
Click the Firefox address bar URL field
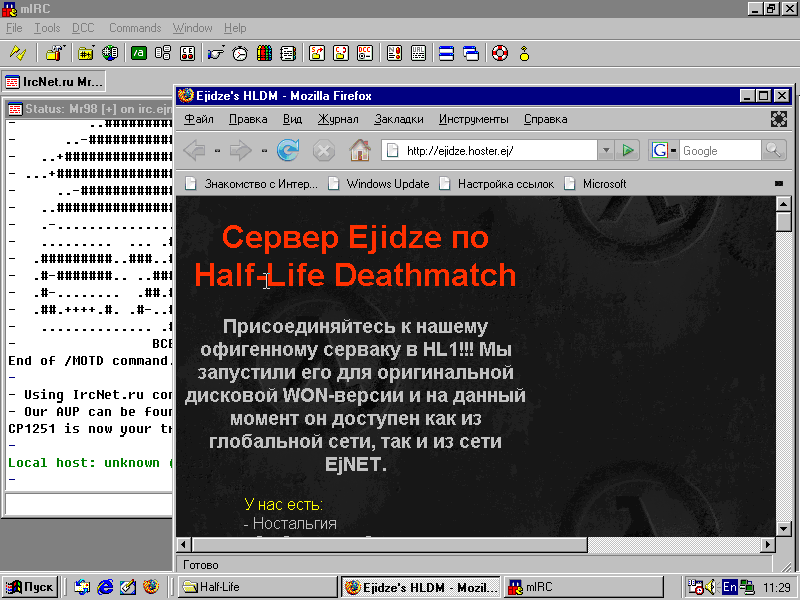[490, 151]
